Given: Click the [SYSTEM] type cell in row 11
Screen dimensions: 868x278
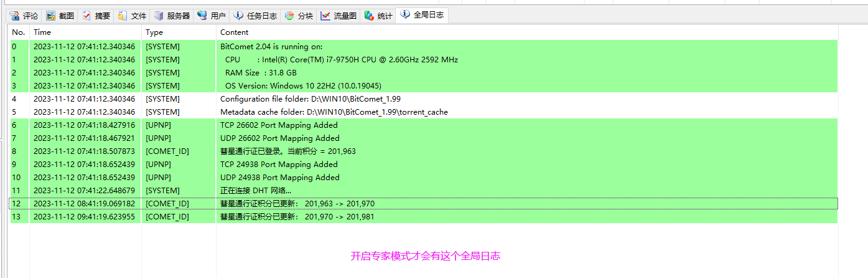Looking at the screenshot, I should 162,191.
